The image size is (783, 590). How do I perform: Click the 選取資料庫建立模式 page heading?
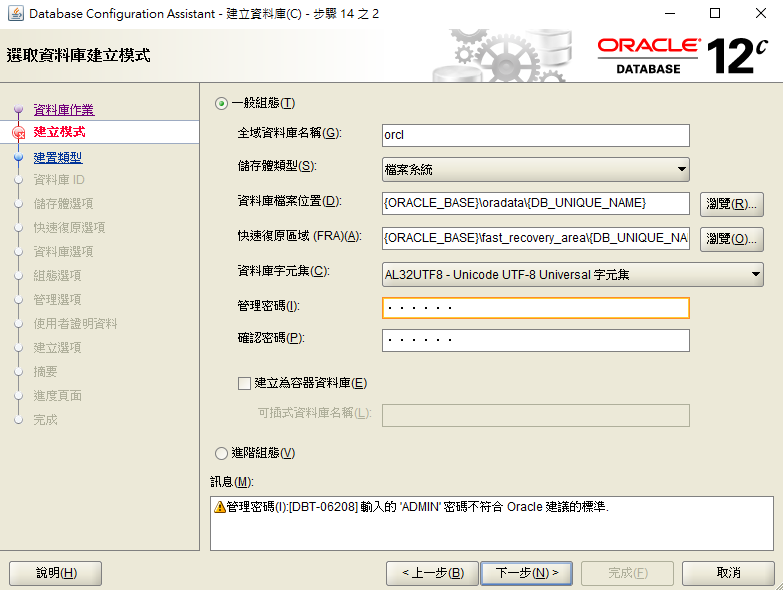[x=78, y=55]
